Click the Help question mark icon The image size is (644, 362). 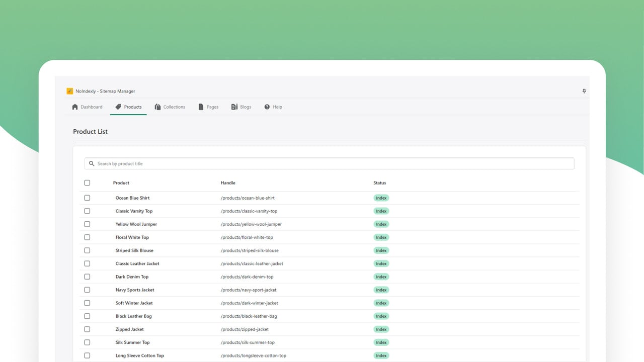267,107
